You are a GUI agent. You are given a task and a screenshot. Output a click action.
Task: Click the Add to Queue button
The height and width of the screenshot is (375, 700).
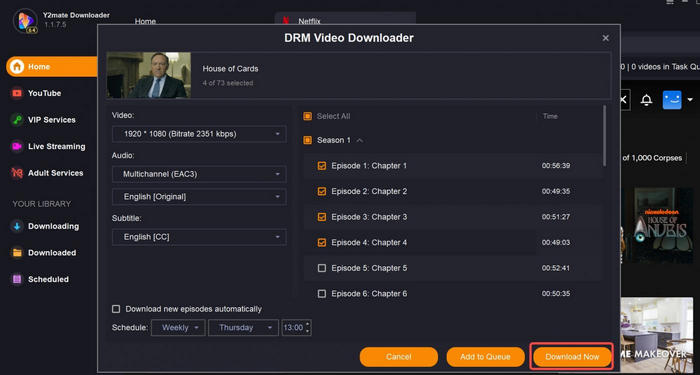click(485, 357)
